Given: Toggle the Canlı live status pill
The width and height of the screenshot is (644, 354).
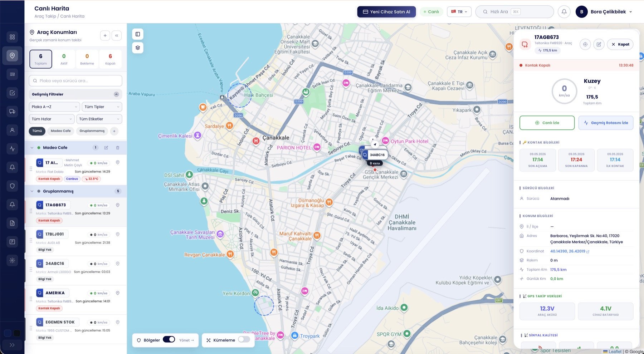Looking at the screenshot, I should (431, 12).
